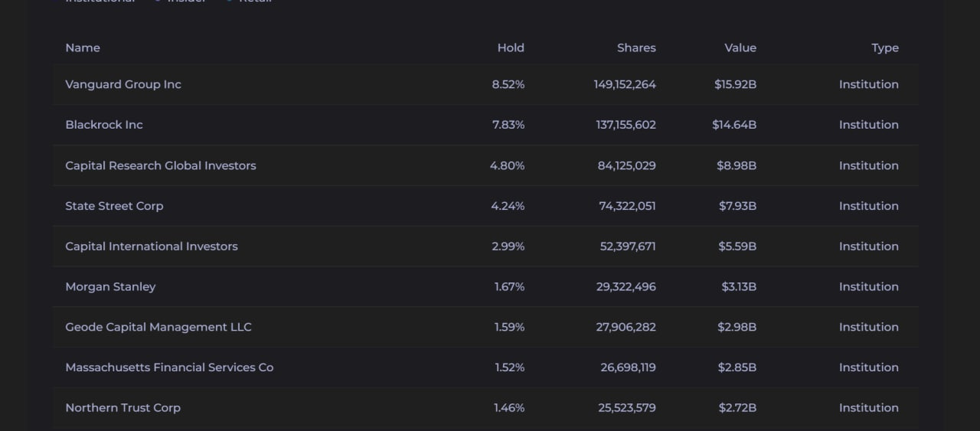Click the 1.59% hold value
Viewport: 980px width, 431px height.
(x=510, y=327)
